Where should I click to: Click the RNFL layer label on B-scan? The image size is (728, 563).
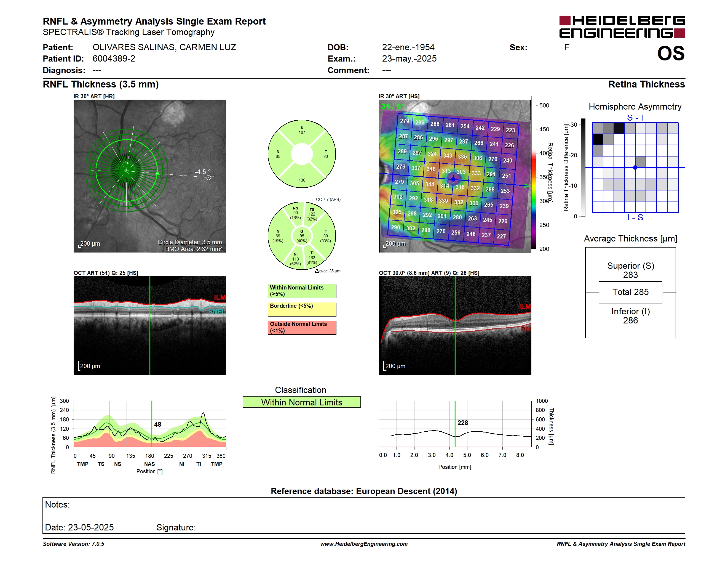[217, 312]
